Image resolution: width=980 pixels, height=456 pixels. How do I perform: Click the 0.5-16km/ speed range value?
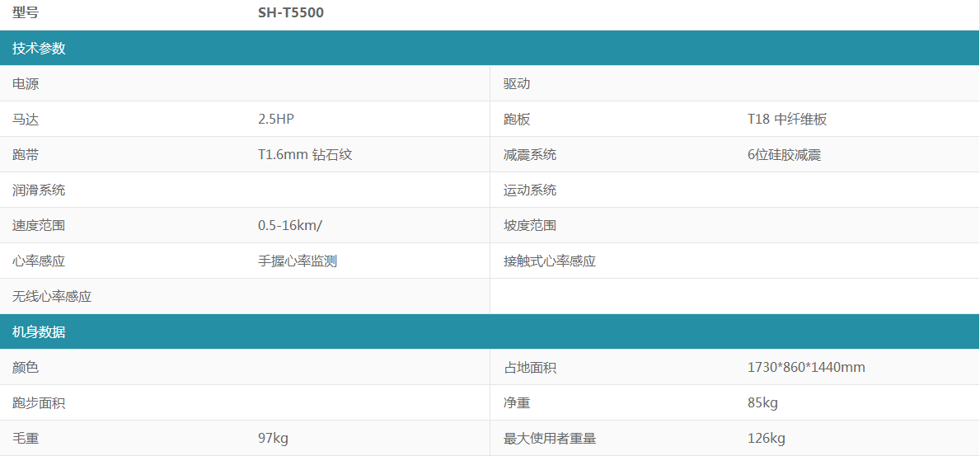coord(289,226)
